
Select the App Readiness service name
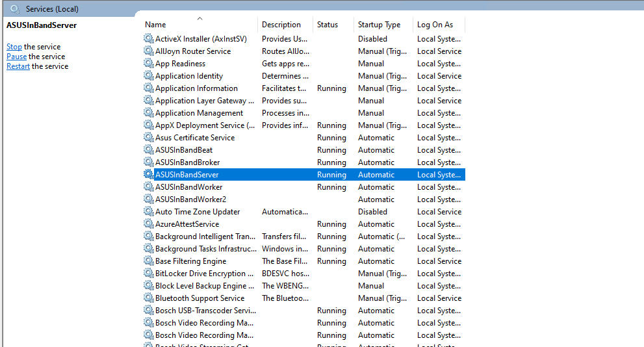180,64
